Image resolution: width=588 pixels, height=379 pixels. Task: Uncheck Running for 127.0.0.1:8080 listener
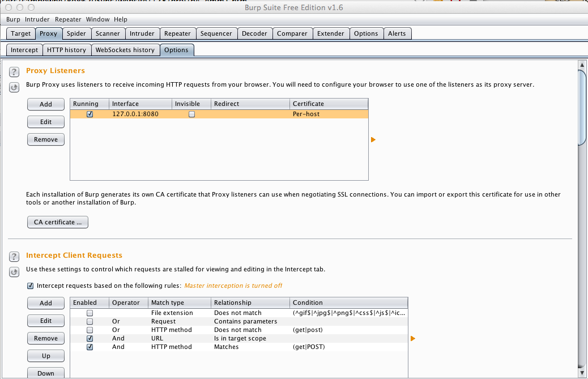(x=90, y=114)
